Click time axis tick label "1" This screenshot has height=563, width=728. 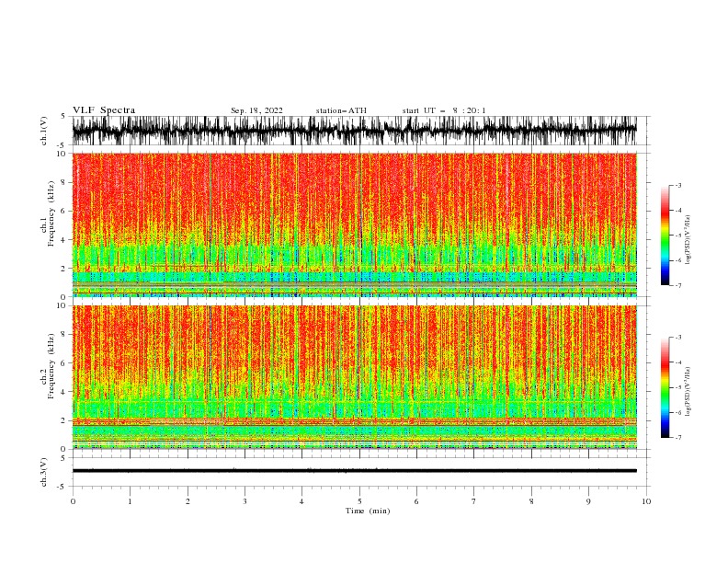click(130, 501)
